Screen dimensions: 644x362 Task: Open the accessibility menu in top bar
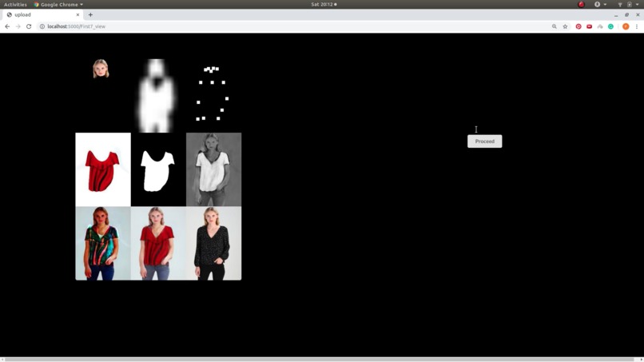[x=599, y=5]
